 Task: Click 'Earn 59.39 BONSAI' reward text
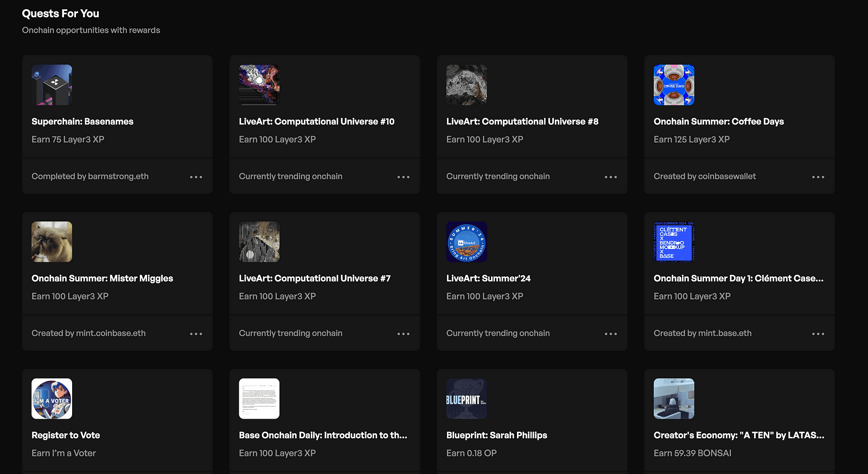coord(693,453)
